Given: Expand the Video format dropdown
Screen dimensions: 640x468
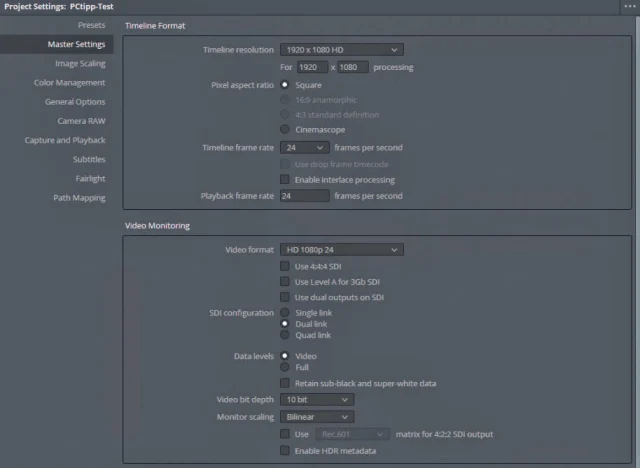Looking at the screenshot, I should pyautogui.click(x=341, y=249).
